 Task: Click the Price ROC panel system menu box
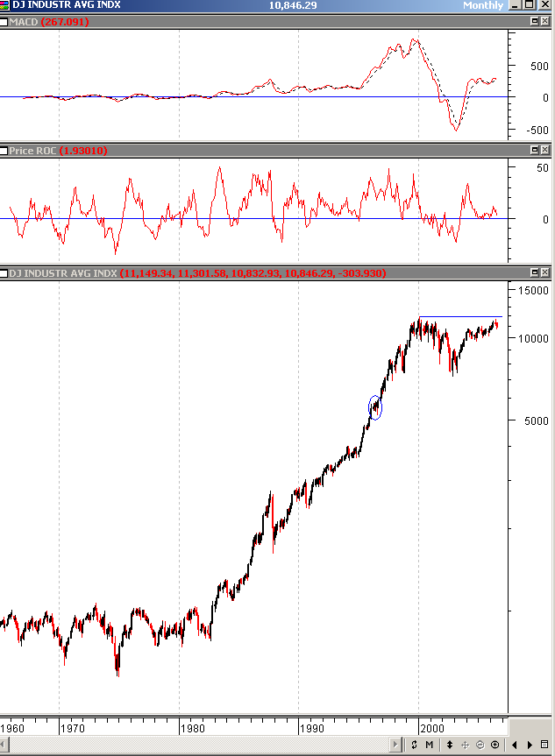point(4,151)
